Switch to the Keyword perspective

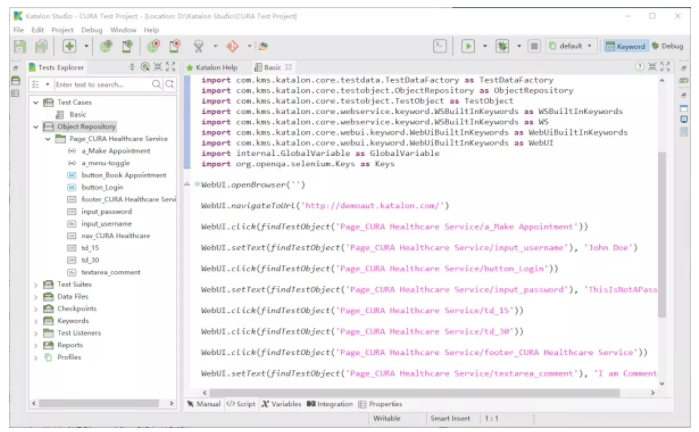[x=625, y=46]
